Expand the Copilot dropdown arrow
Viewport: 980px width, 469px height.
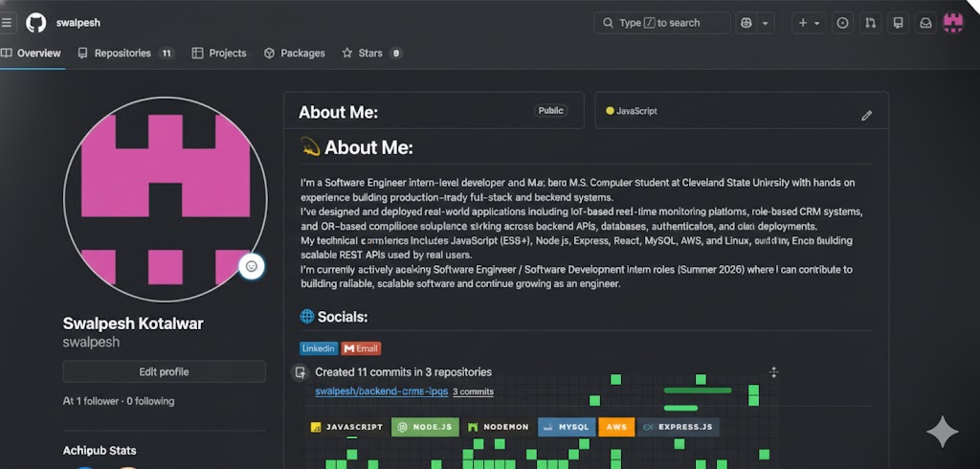coord(765,23)
